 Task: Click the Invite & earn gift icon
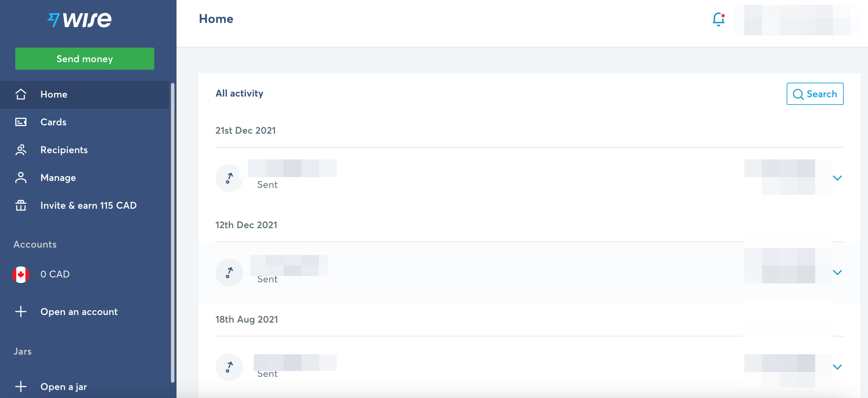click(x=21, y=205)
